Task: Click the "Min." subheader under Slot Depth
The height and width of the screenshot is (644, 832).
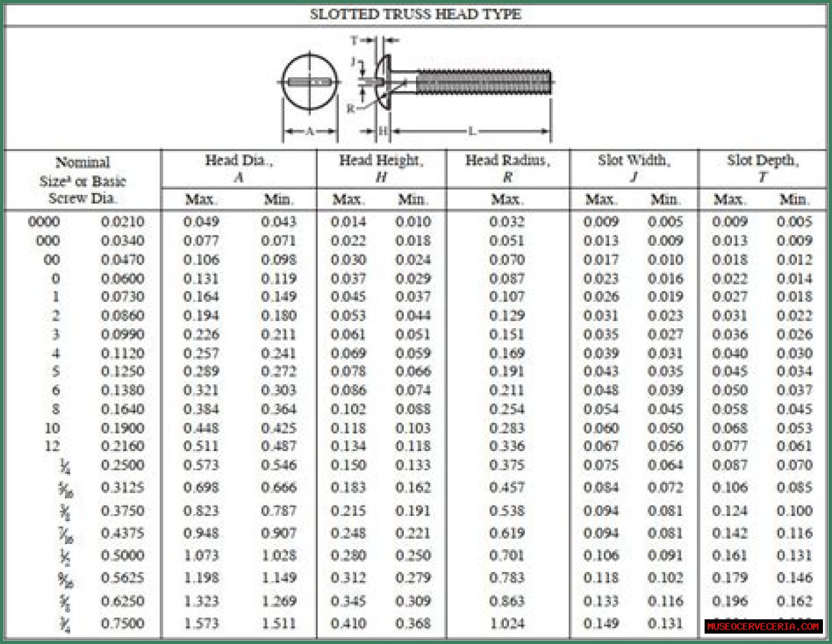Action: coord(794,200)
